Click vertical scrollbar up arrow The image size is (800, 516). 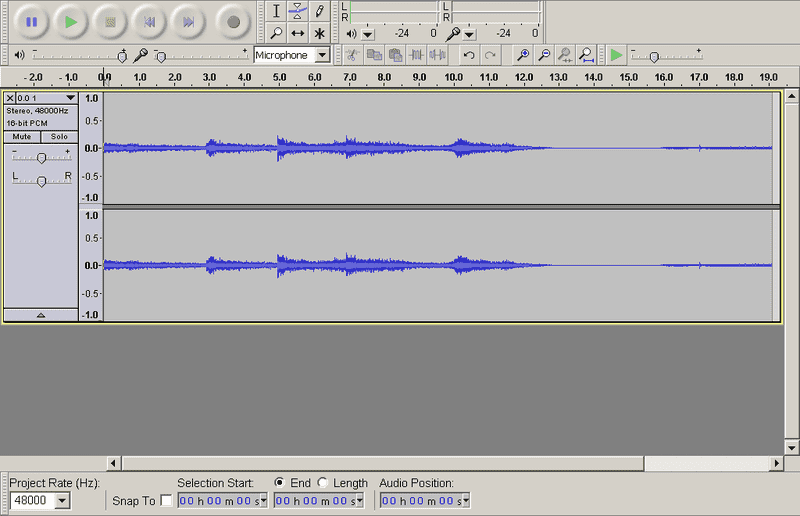click(791, 96)
